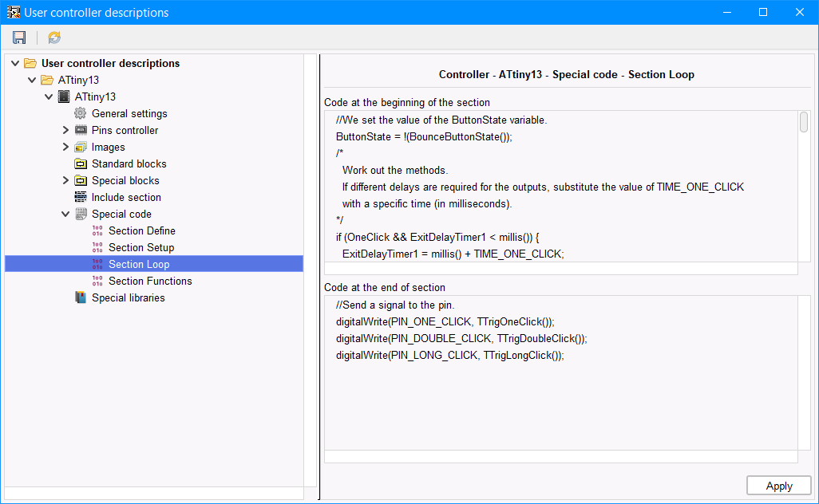819x504 pixels.
Task: Expand the Images node
Action: tap(65, 147)
